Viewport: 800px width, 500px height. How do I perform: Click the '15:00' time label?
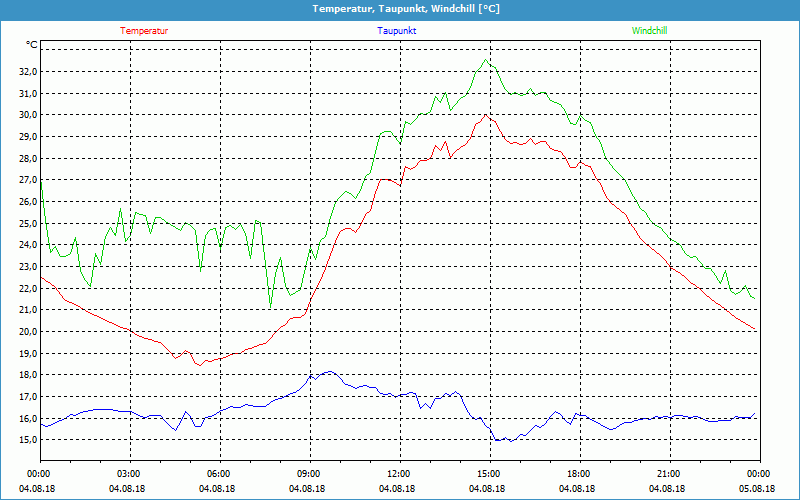490,474
